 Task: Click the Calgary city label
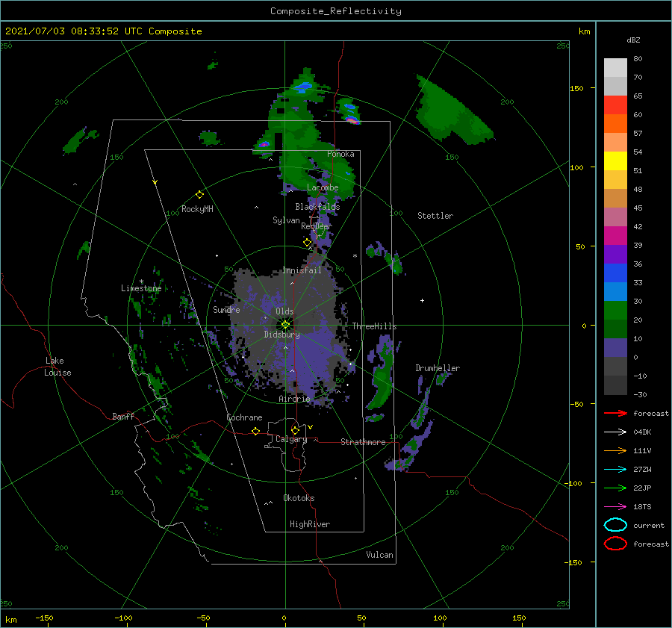coord(291,439)
